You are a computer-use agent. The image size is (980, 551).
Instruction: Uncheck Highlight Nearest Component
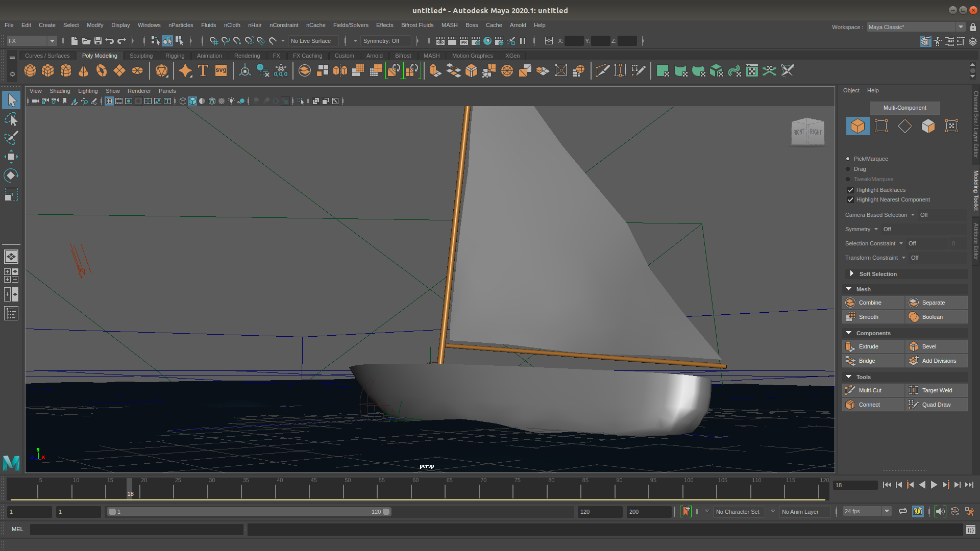click(x=850, y=200)
